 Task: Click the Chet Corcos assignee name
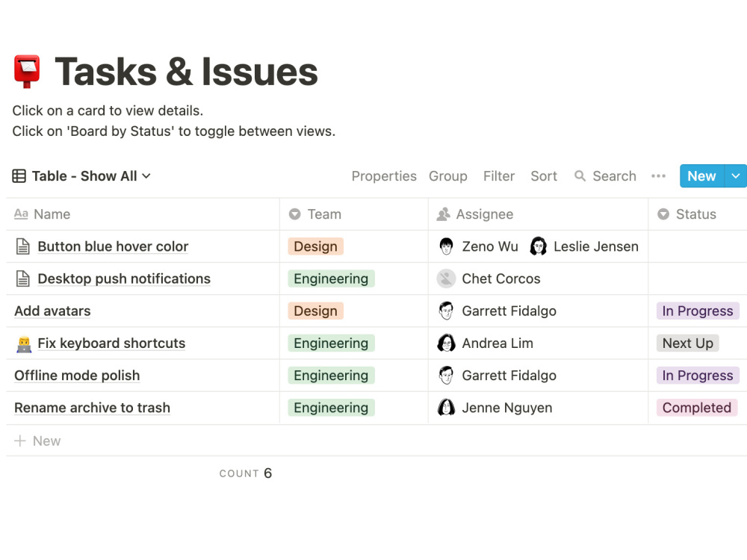tap(501, 279)
